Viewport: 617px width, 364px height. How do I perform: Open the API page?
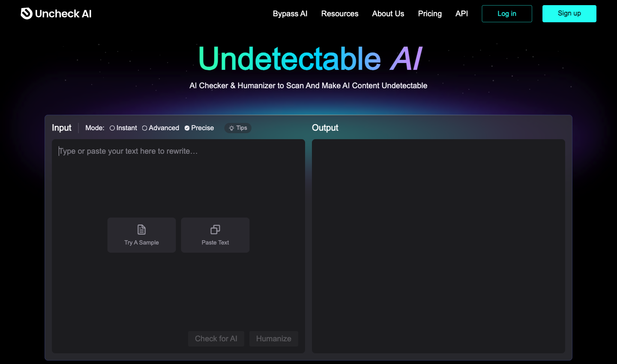pos(461,14)
